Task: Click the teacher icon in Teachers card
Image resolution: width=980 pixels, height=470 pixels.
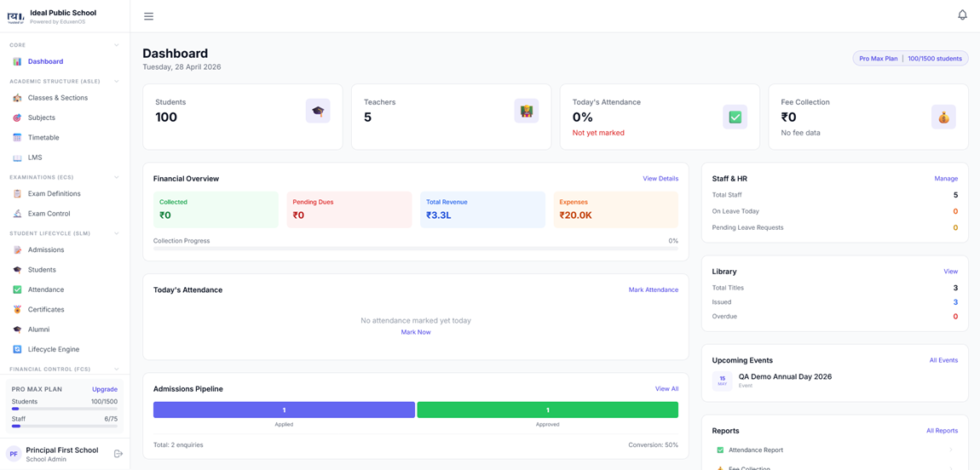Action: pos(527,111)
